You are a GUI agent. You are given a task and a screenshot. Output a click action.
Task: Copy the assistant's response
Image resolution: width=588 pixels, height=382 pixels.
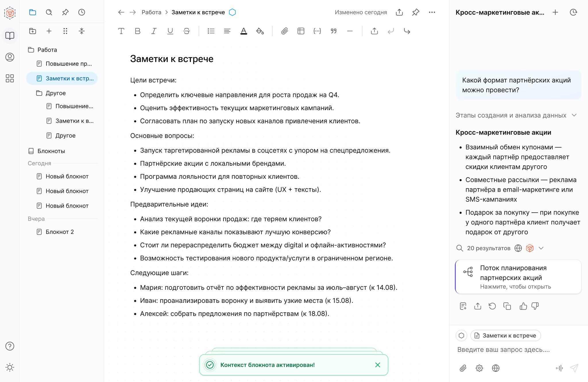click(507, 306)
